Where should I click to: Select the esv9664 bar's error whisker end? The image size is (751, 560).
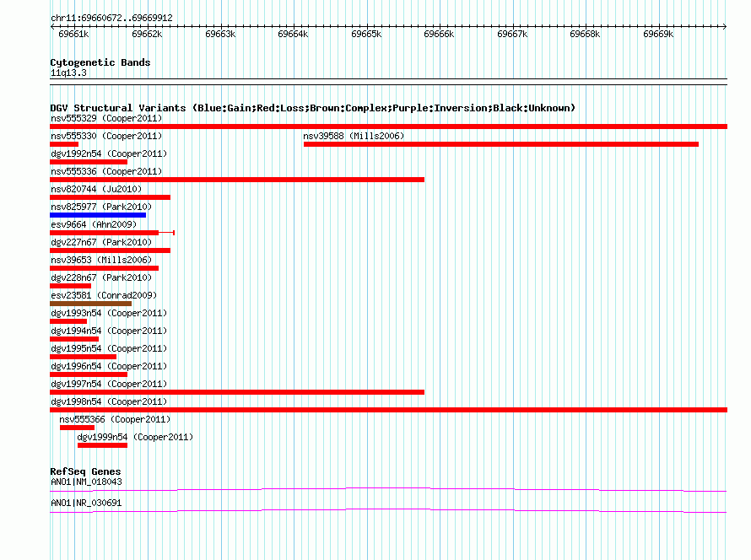pyautogui.click(x=174, y=233)
